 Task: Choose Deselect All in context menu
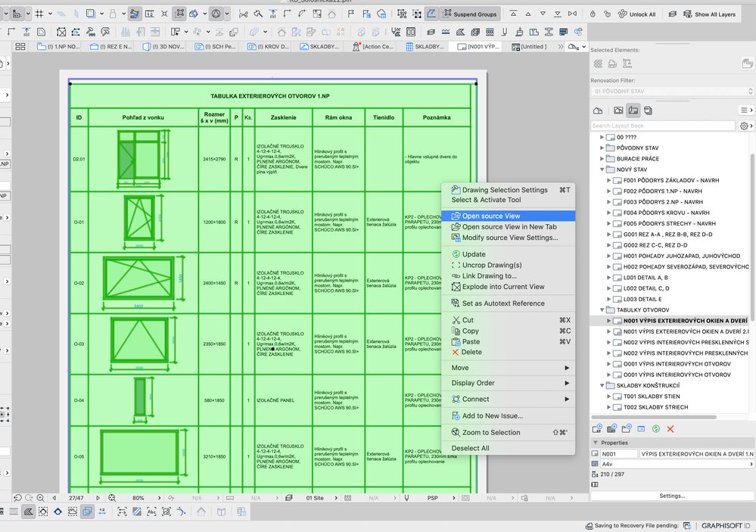[470, 448]
